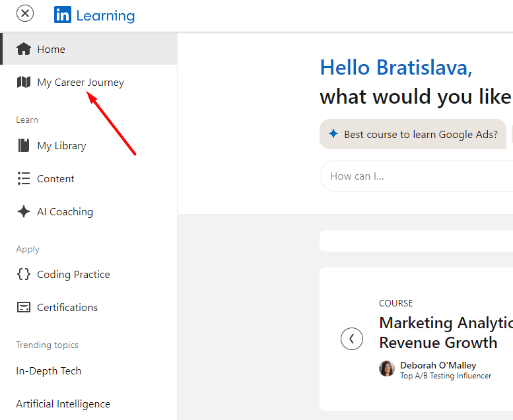Open Deborah O'Malley instructor link
The image size is (513, 420).
pos(438,365)
